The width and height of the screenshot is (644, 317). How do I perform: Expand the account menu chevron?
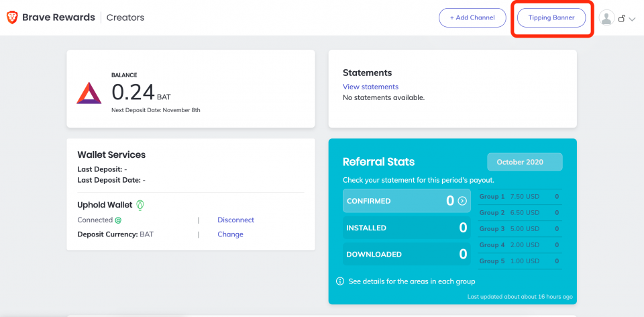632,19
